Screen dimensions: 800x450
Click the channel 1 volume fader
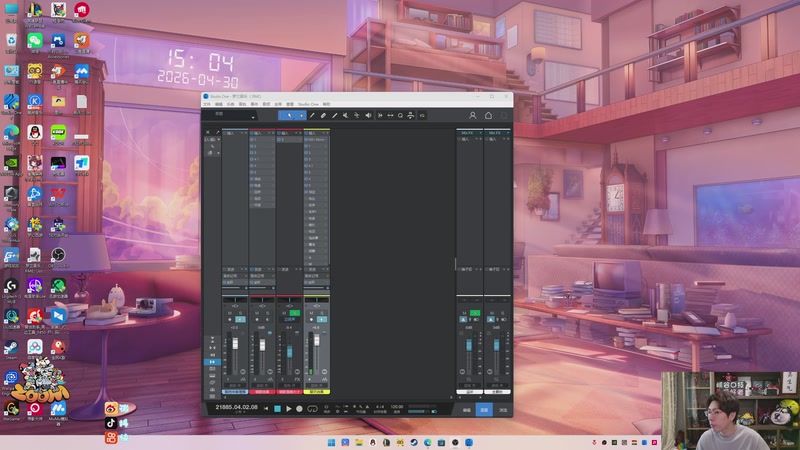point(235,343)
